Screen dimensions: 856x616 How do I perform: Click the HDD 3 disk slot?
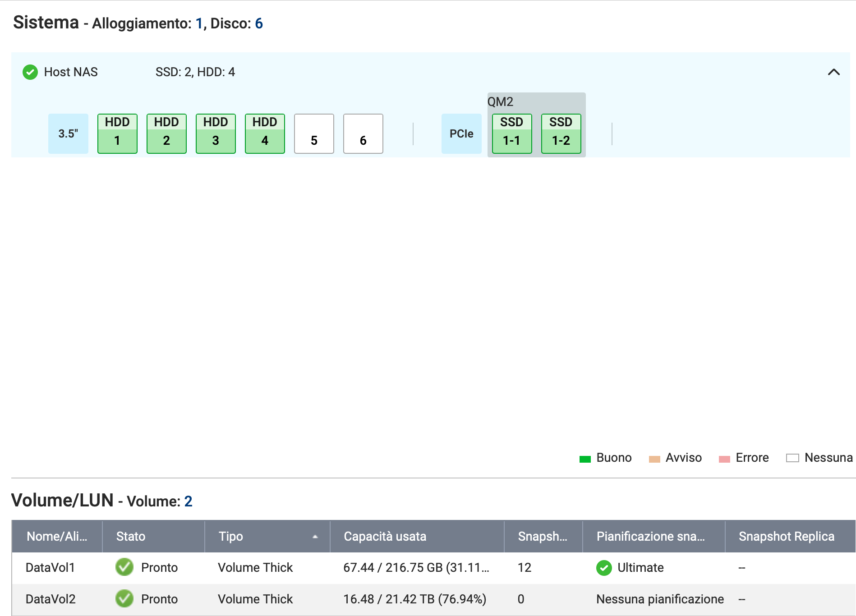point(216,133)
